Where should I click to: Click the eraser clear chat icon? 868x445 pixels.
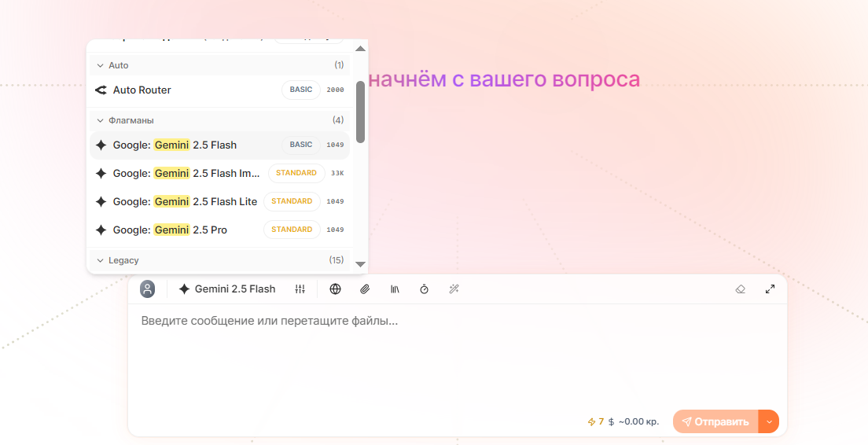(740, 289)
